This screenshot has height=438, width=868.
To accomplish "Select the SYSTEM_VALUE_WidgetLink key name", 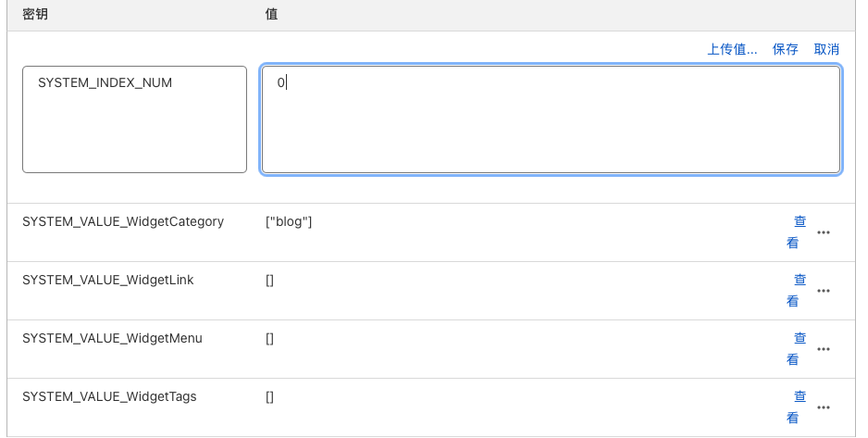I will tap(108, 280).
